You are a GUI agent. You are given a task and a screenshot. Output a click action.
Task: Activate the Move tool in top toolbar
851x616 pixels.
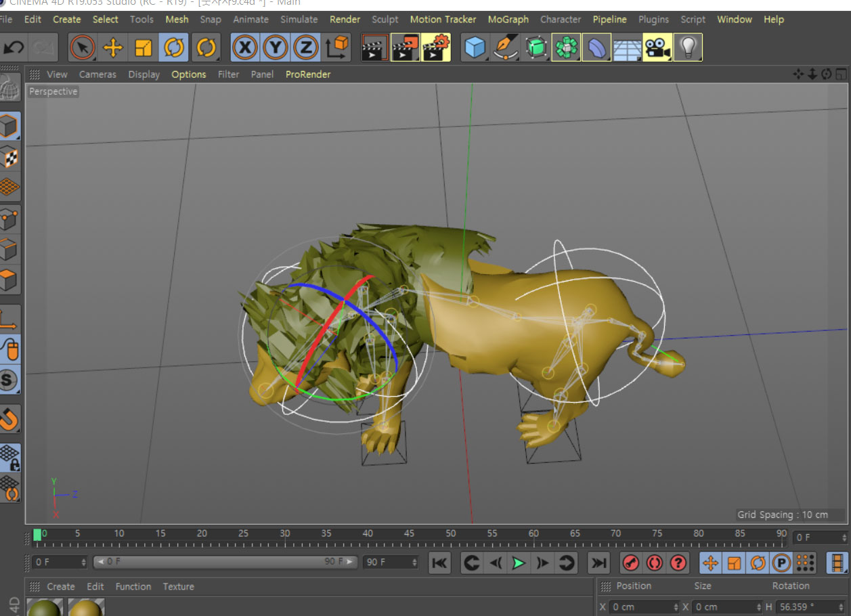113,47
